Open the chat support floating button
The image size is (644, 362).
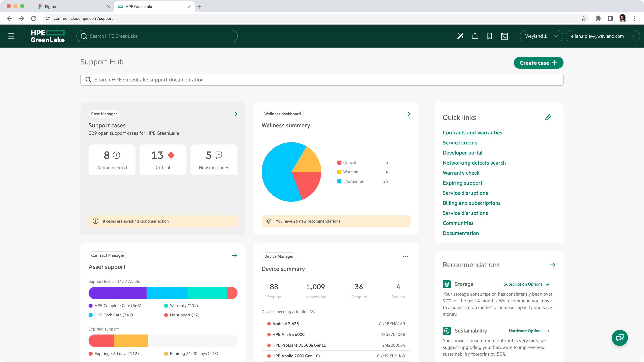[620, 338]
